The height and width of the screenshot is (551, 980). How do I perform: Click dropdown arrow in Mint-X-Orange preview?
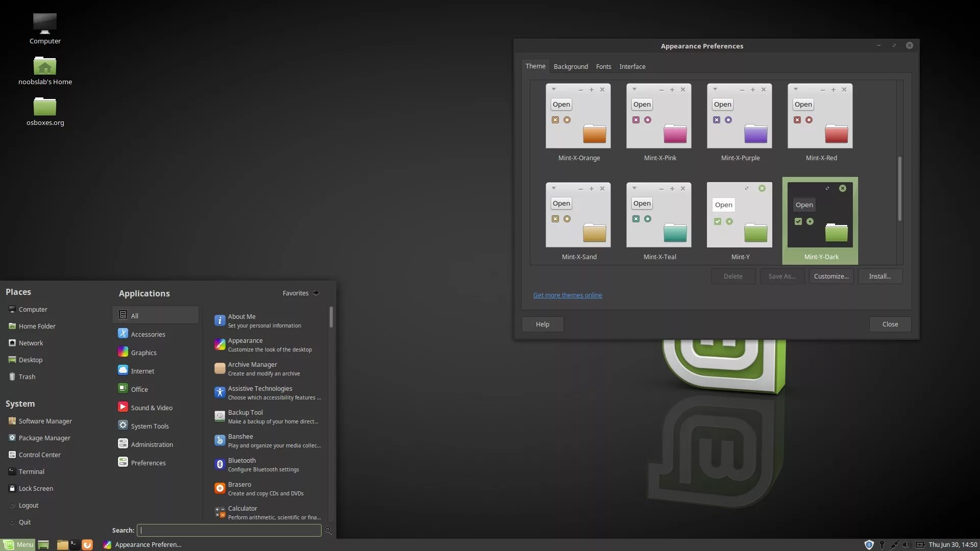(554, 89)
